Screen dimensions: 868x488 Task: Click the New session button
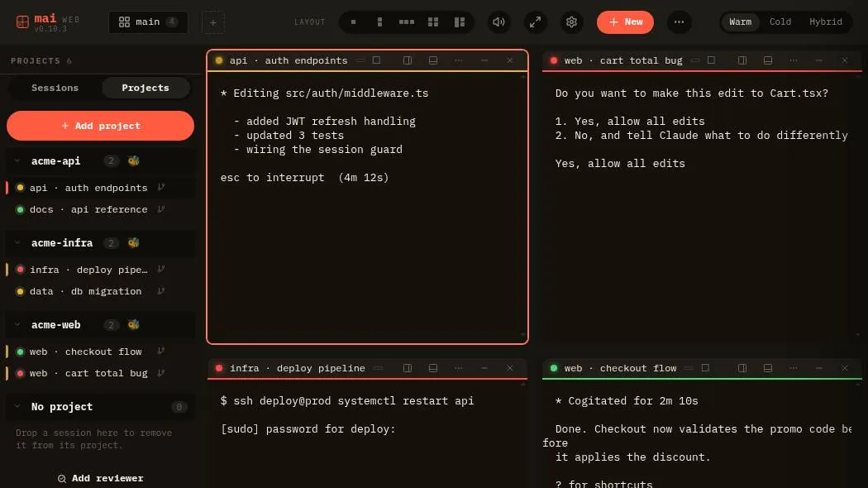(x=625, y=22)
